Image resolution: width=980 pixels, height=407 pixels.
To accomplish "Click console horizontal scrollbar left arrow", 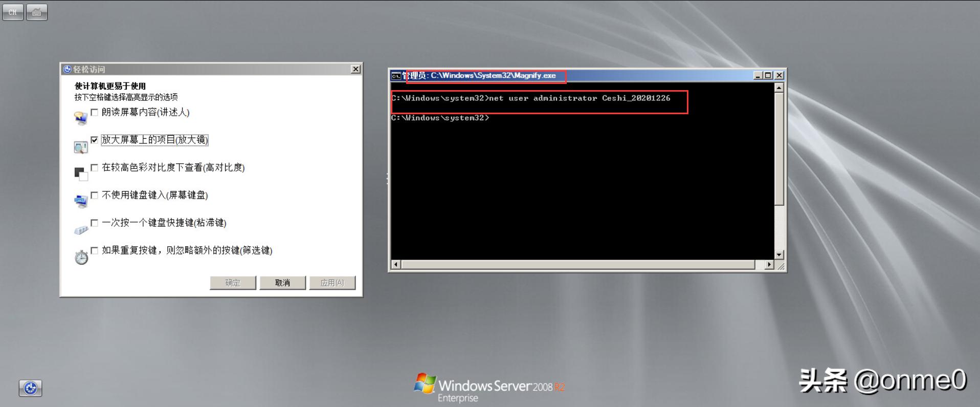I will (396, 265).
